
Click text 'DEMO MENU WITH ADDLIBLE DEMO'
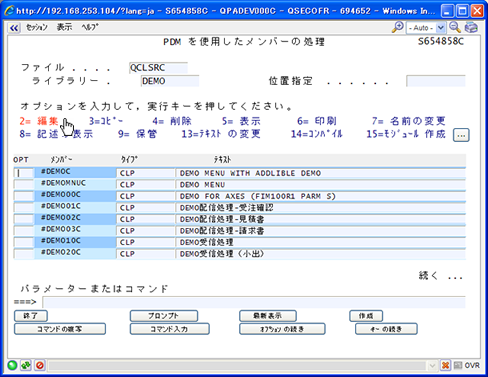250,173
